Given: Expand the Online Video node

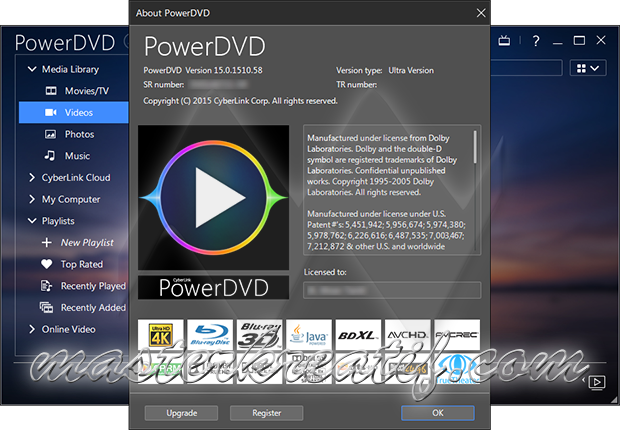Looking at the screenshot, I should pyautogui.click(x=32, y=329).
